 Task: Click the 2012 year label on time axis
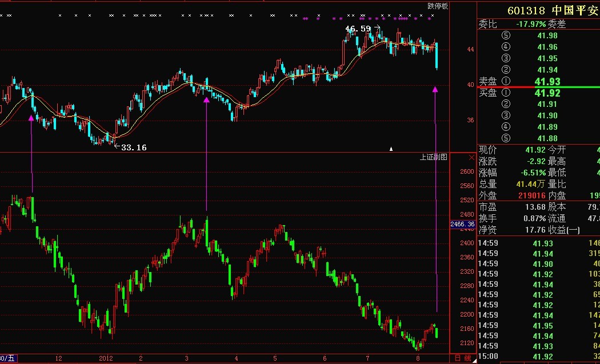coord(106,358)
